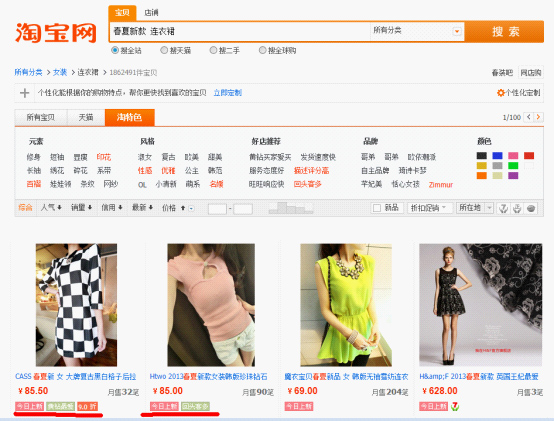
Task: Click 女装 breadcrumb link
Action: (x=60, y=72)
